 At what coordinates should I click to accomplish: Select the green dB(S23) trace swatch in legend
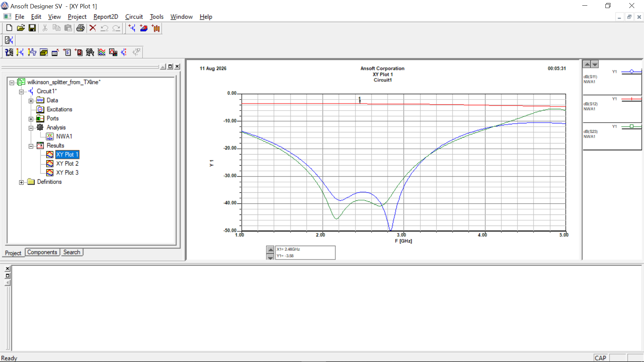coord(631,126)
